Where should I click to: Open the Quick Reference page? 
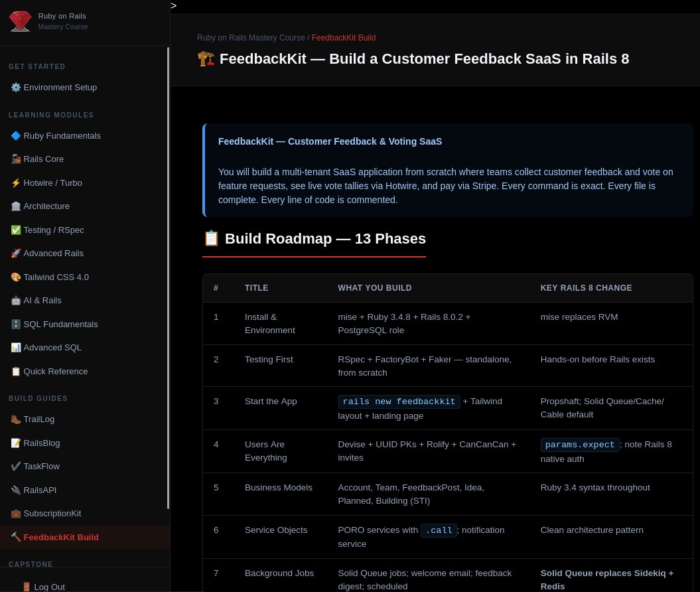coord(85,372)
